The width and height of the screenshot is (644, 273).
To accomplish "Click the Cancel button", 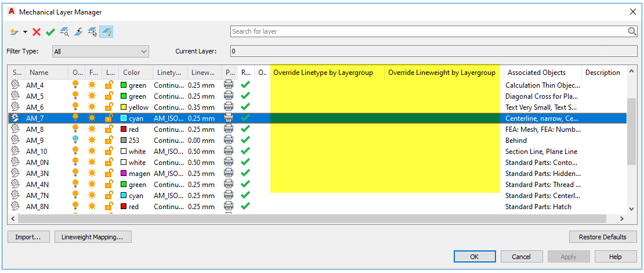I will (521, 257).
